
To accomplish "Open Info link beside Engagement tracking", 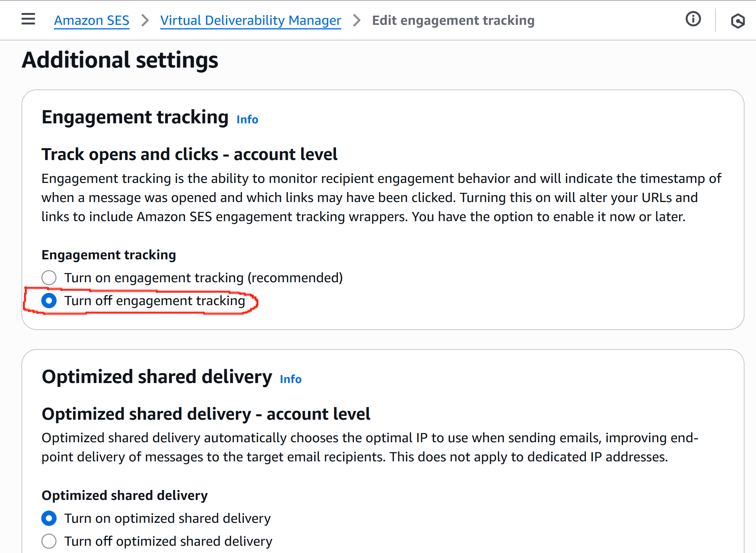I will [x=247, y=120].
